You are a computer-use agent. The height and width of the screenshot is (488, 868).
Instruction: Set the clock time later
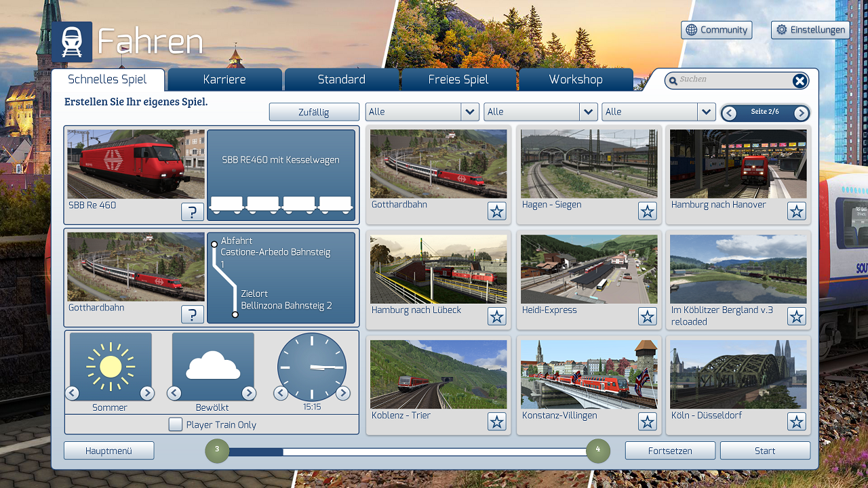pyautogui.click(x=343, y=393)
